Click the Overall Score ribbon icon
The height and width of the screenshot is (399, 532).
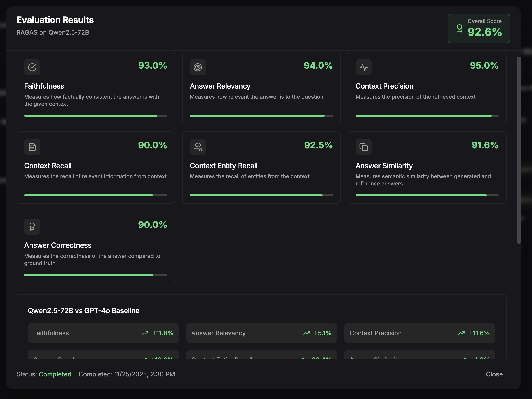point(459,29)
